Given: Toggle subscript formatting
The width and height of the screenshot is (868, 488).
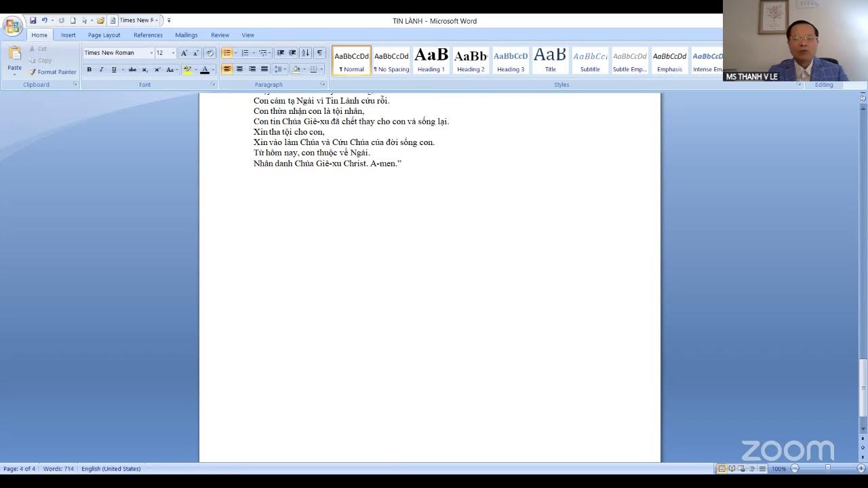Looking at the screenshot, I should 144,69.
